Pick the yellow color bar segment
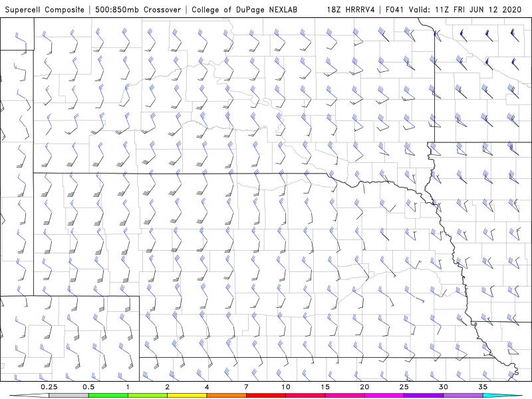 pos(187,396)
